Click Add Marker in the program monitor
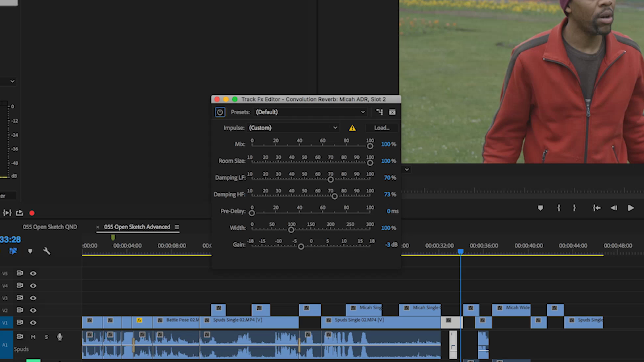Screen dimensions: 644x362 point(540,208)
